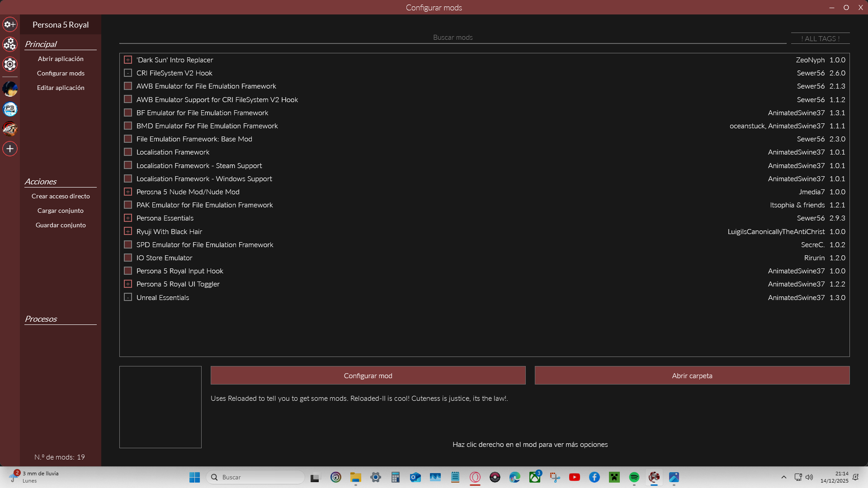868x488 pixels.
Task: Click version '2.9.3' of Persona Essentials
Action: pos(837,218)
